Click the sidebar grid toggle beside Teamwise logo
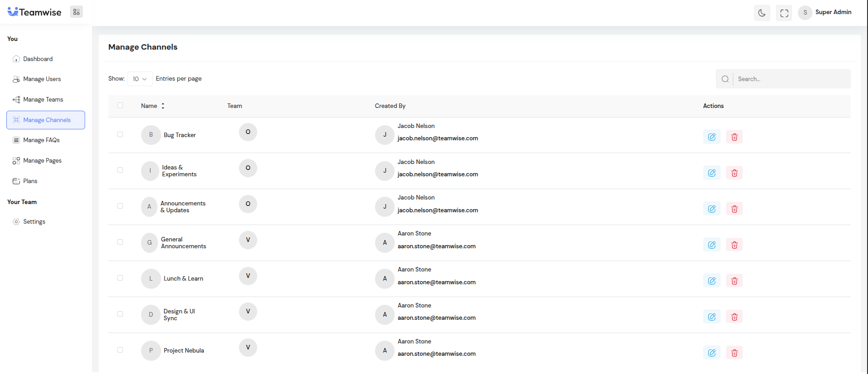The image size is (868, 374). coord(76,12)
